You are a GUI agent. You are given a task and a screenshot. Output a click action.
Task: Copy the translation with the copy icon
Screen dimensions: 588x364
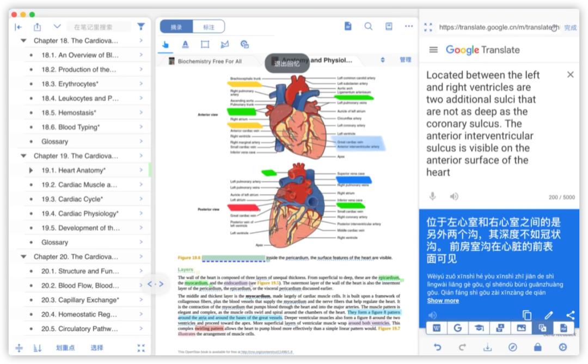point(527,315)
